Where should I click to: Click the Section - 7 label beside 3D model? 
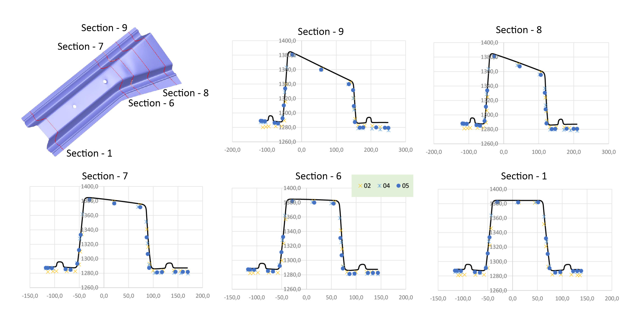pyautogui.click(x=81, y=46)
